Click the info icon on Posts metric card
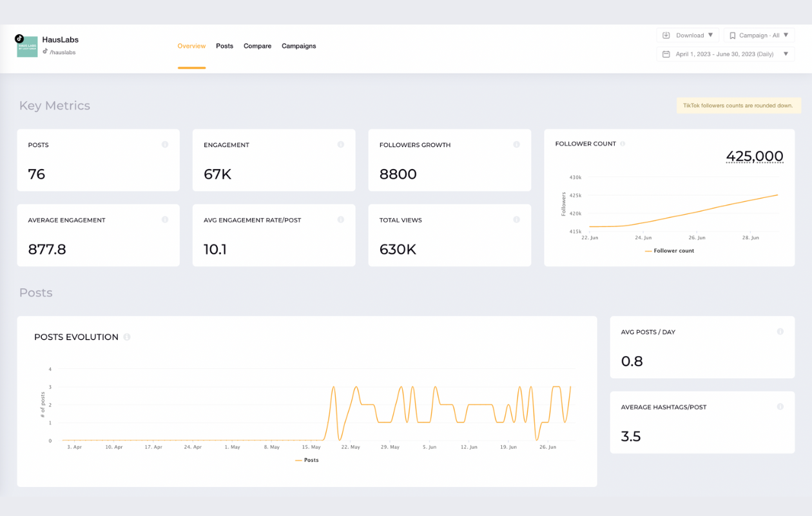This screenshot has height=516, width=812. (x=165, y=144)
